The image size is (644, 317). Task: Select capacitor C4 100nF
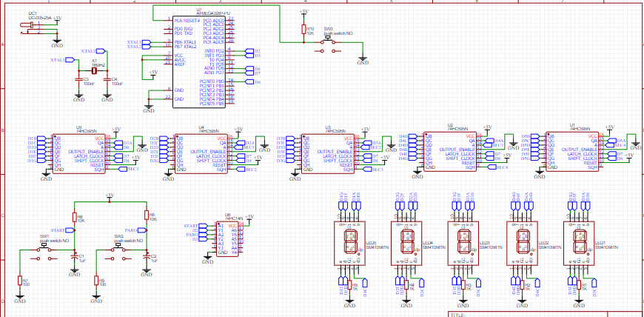tap(107, 79)
